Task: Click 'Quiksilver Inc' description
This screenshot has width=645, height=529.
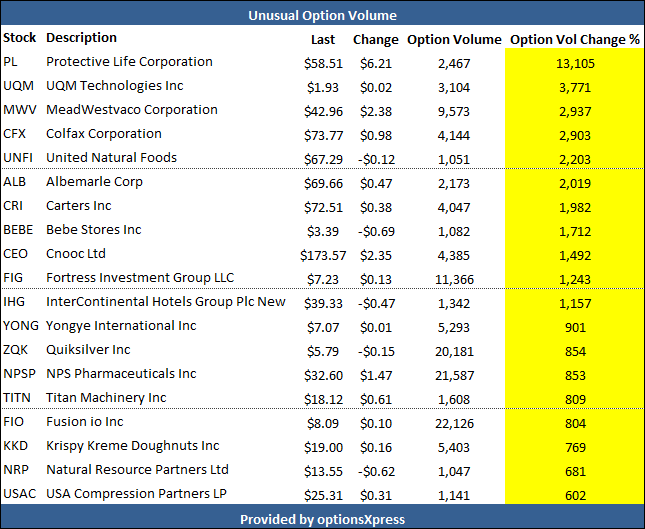Action: click(x=88, y=350)
